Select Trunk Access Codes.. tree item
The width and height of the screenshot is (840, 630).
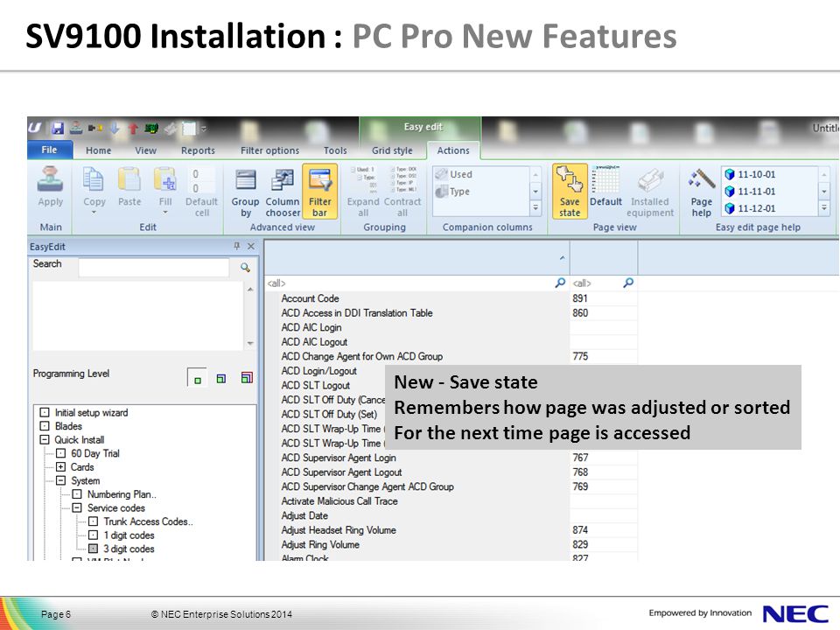149,521
